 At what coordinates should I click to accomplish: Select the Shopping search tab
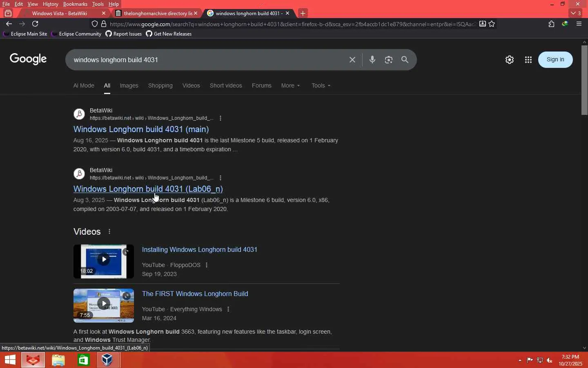coord(160,85)
